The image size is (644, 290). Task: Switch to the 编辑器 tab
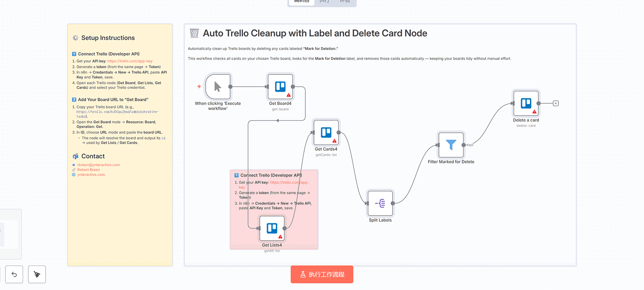[302, 2]
